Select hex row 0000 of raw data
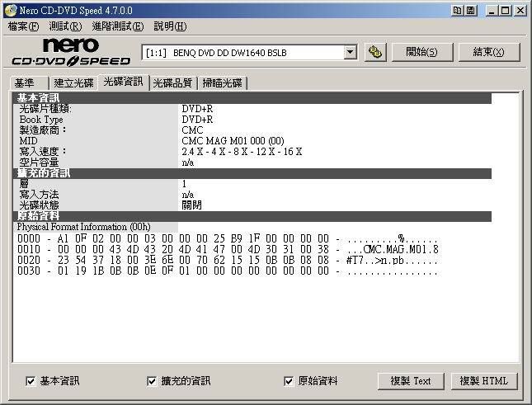 click(228, 239)
